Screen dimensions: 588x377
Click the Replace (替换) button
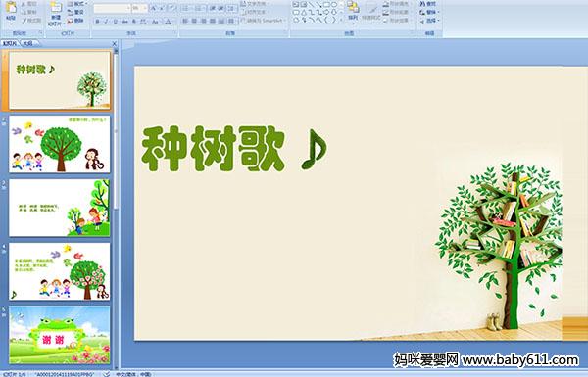pos(428,12)
